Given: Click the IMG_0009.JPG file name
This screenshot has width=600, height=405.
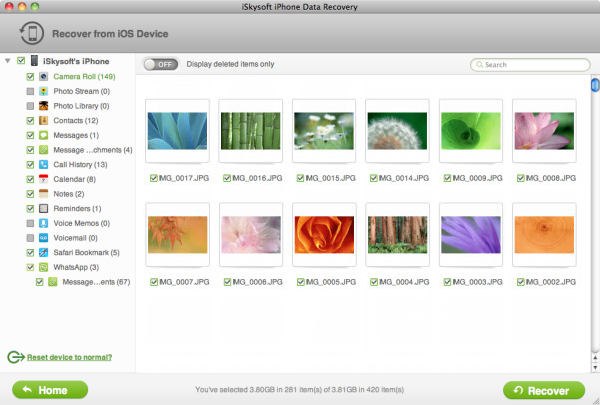Looking at the screenshot, I should (x=477, y=178).
